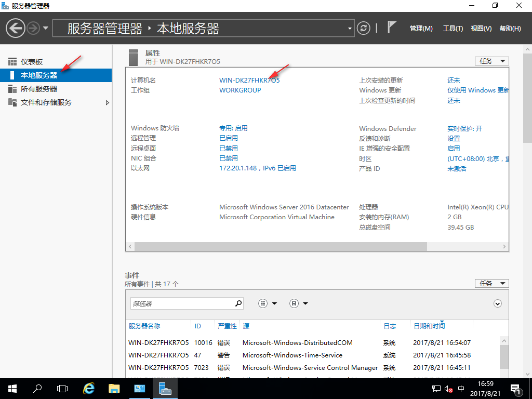Image resolution: width=532 pixels, height=399 pixels.
Task: Open File Explorer from taskbar
Action: point(114,389)
